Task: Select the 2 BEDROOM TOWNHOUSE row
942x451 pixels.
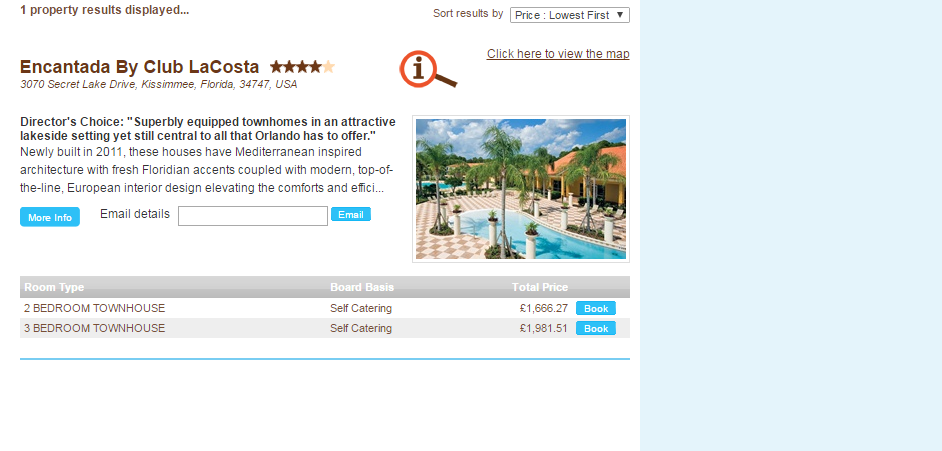Action: click(x=324, y=308)
